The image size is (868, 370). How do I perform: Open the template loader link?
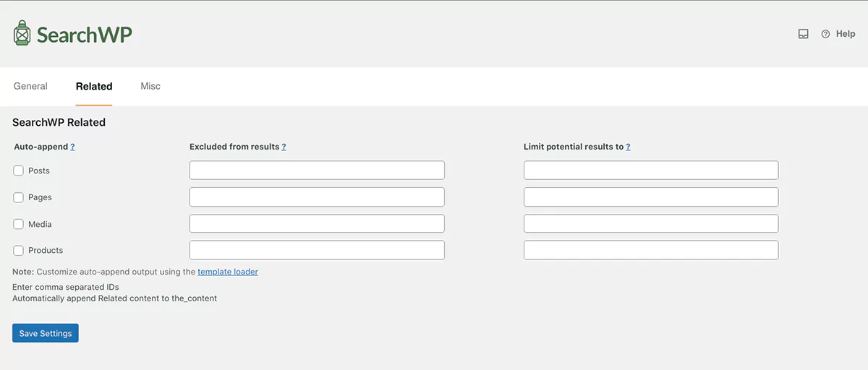pos(228,272)
